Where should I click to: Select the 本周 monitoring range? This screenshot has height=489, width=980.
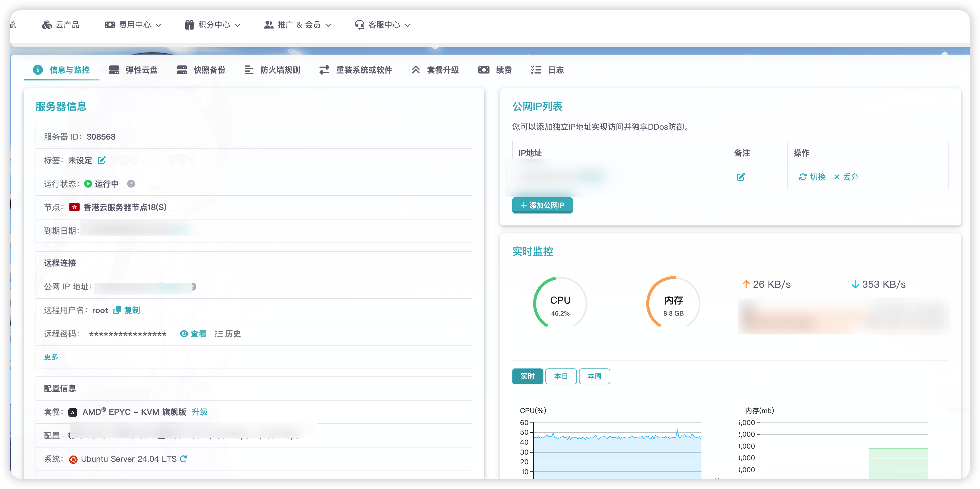click(x=594, y=376)
